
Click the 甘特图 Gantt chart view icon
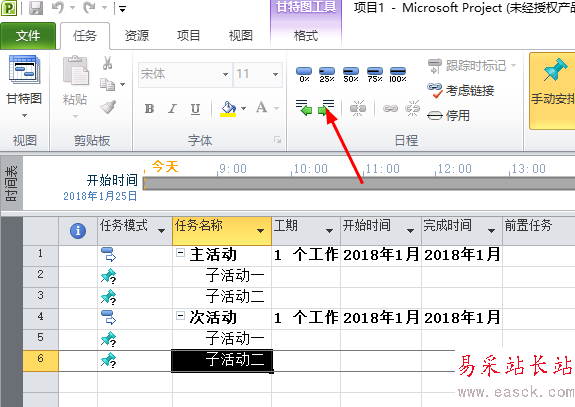pos(24,70)
